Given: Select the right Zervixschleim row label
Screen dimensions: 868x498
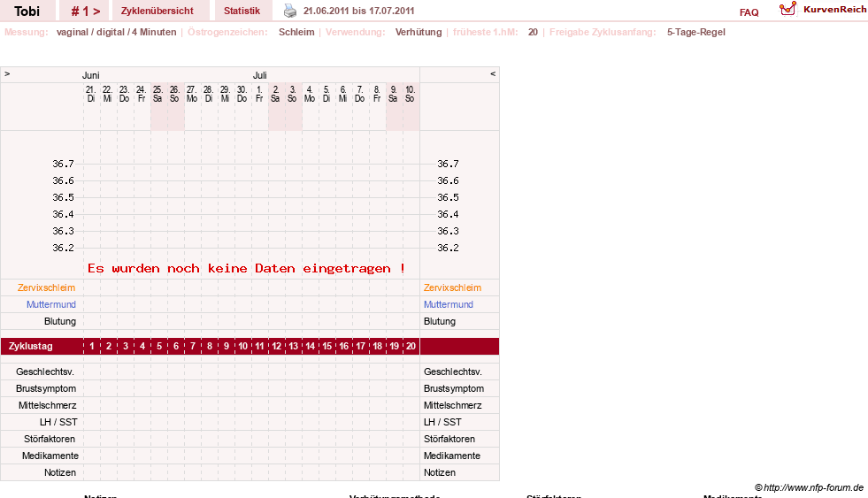Looking at the screenshot, I should pos(452,287).
